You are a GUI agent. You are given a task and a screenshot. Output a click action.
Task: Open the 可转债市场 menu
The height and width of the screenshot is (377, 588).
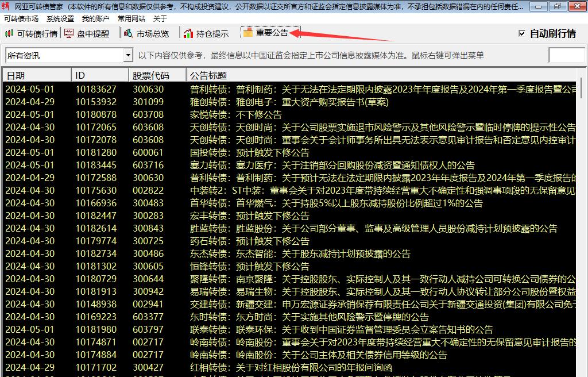(21, 19)
